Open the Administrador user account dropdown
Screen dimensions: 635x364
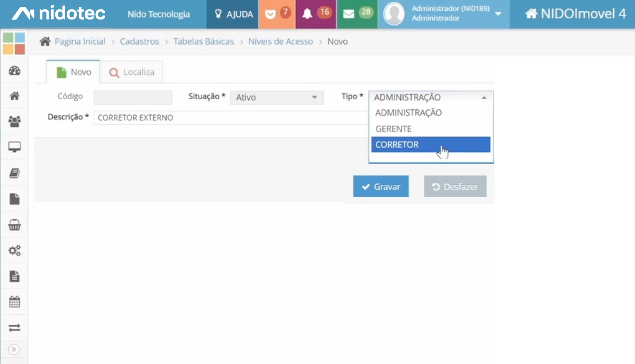pos(444,14)
